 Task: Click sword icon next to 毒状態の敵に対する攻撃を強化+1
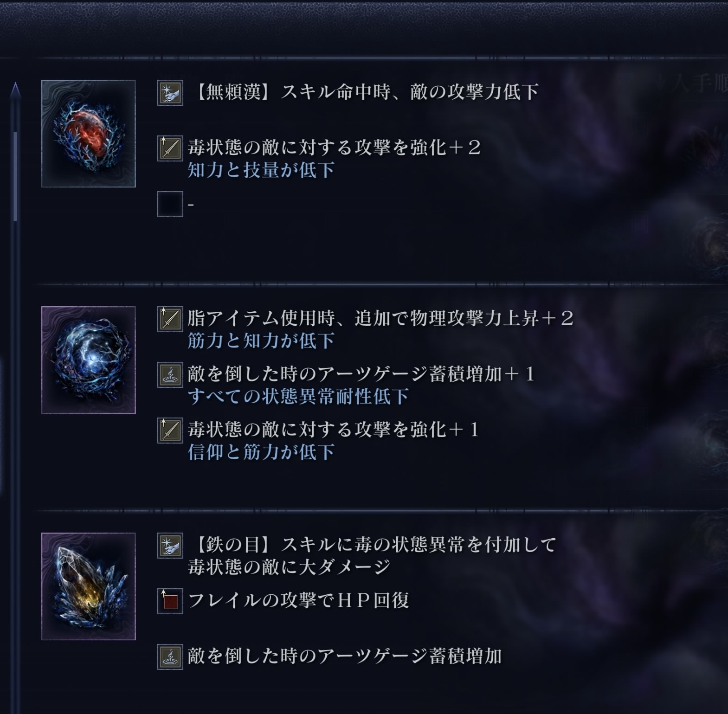click(x=170, y=431)
